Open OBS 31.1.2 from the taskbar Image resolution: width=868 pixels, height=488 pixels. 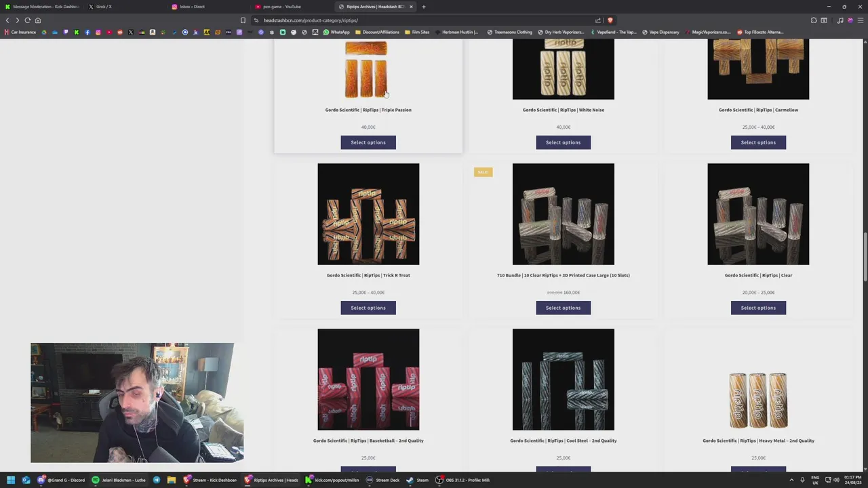coord(464,480)
